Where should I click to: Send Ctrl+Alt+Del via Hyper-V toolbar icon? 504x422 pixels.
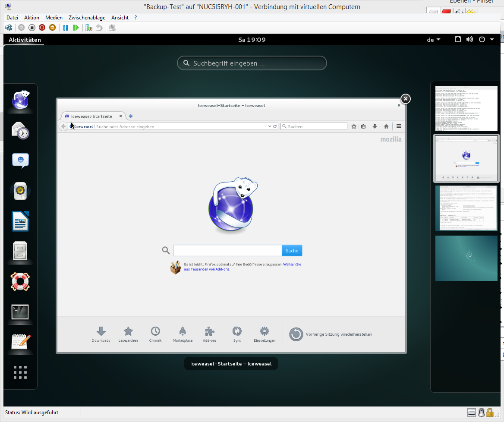click(x=9, y=28)
